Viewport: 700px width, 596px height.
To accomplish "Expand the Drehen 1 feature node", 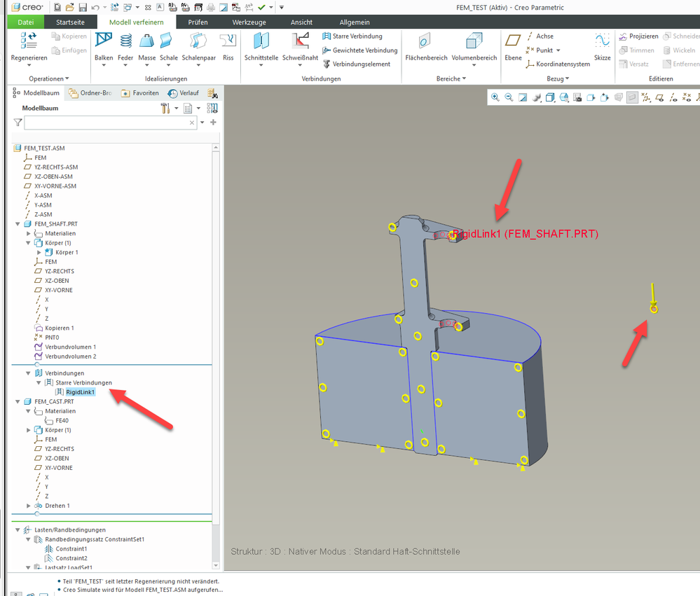I will pos(29,506).
